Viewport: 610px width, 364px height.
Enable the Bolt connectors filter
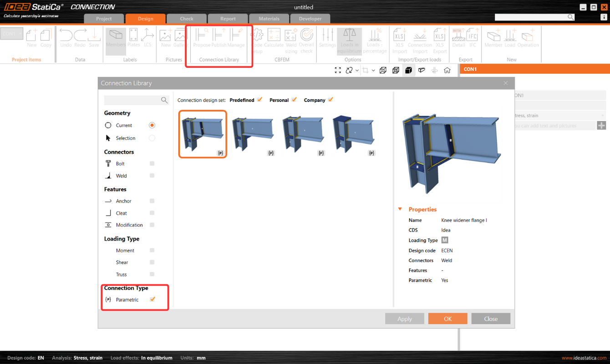pyautogui.click(x=152, y=163)
